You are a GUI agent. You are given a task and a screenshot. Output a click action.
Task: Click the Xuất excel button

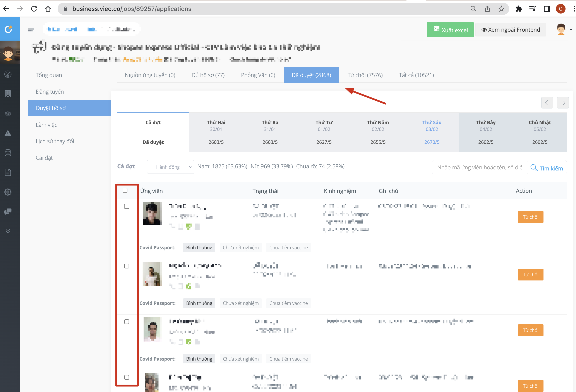click(450, 30)
